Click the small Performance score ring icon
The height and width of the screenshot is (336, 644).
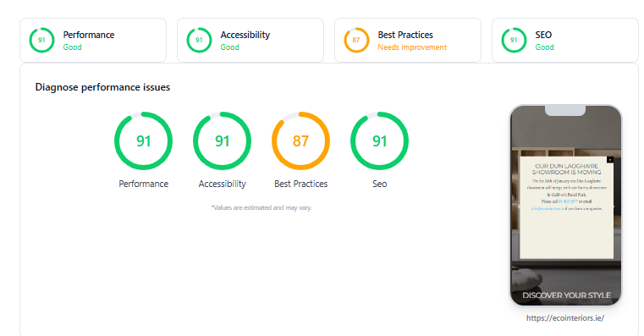[x=41, y=40]
